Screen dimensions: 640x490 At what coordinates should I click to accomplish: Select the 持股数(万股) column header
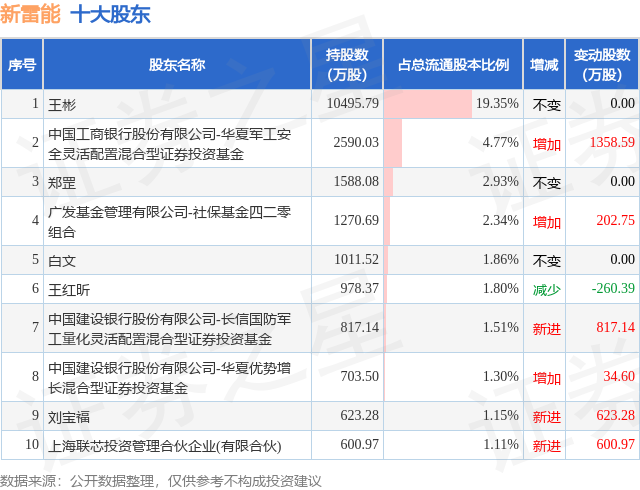click(x=347, y=65)
